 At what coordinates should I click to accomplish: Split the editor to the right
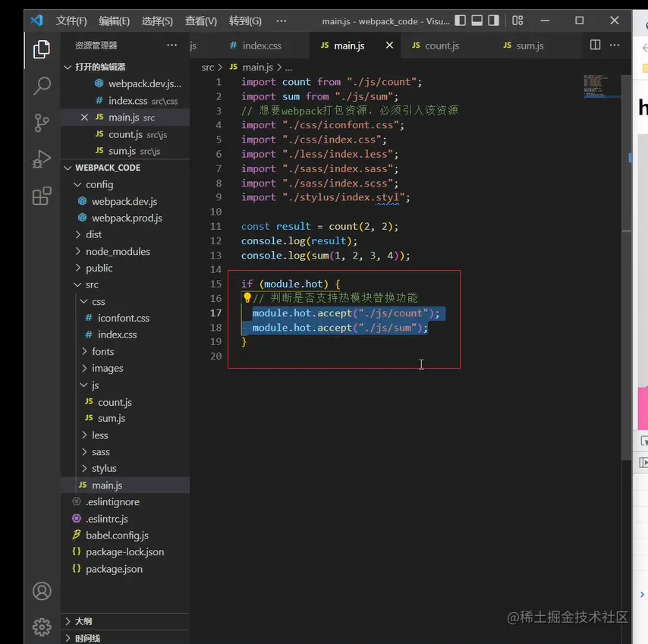click(x=595, y=45)
